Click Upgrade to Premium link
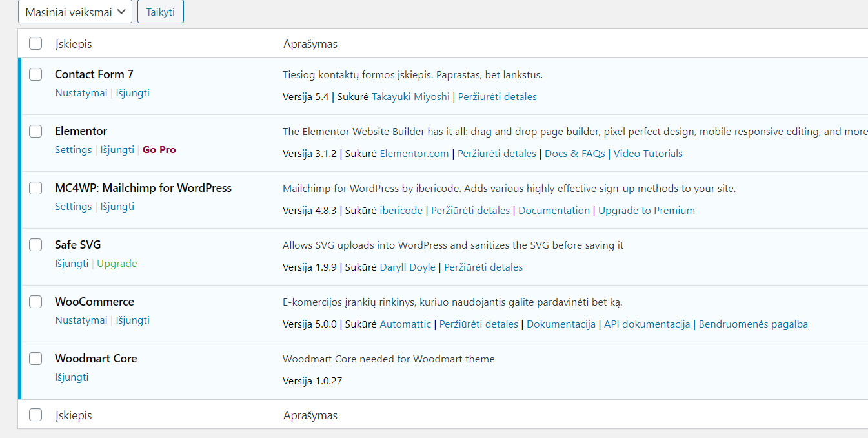The height and width of the screenshot is (438, 868). (647, 211)
